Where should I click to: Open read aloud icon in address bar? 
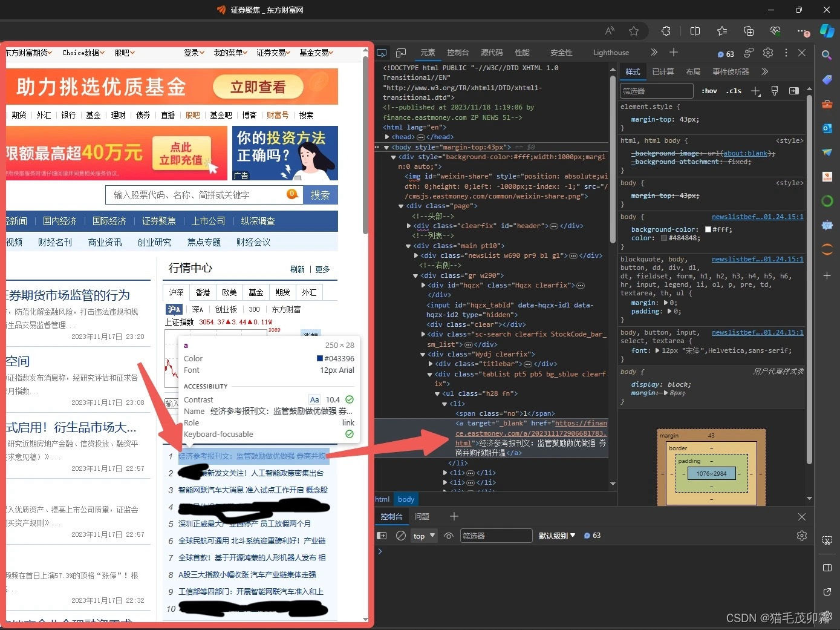pos(610,31)
